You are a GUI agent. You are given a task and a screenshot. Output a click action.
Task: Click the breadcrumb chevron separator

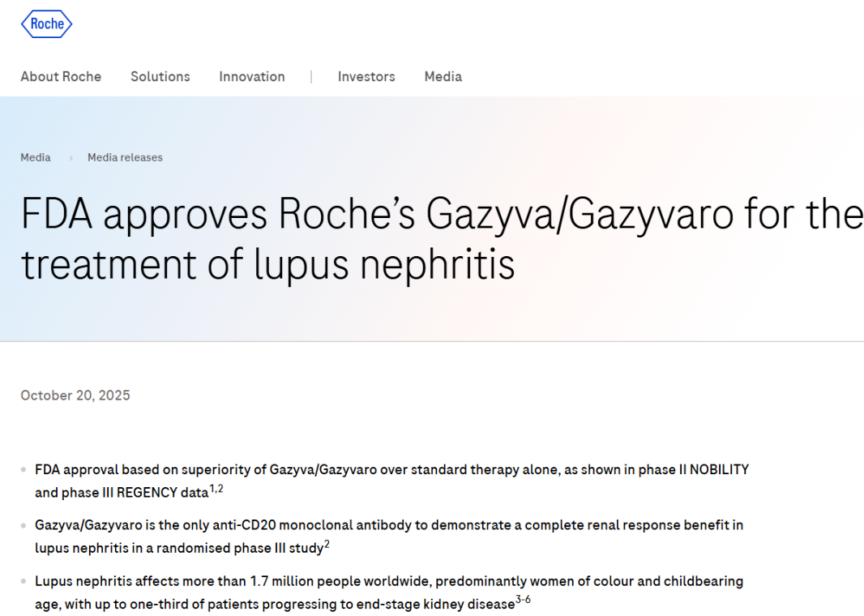coord(71,158)
